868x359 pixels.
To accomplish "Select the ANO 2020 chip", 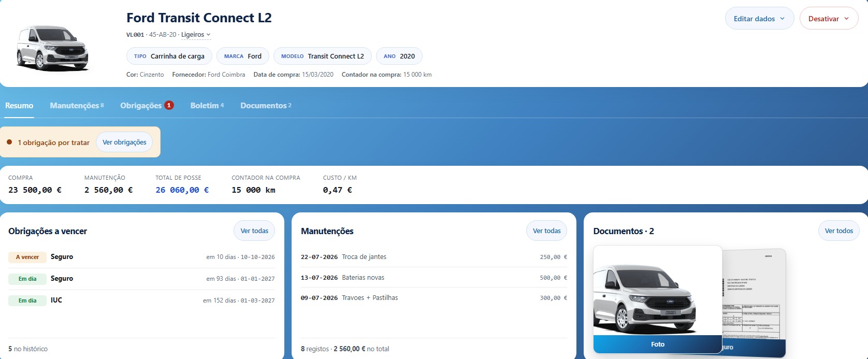I will (399, 56).
